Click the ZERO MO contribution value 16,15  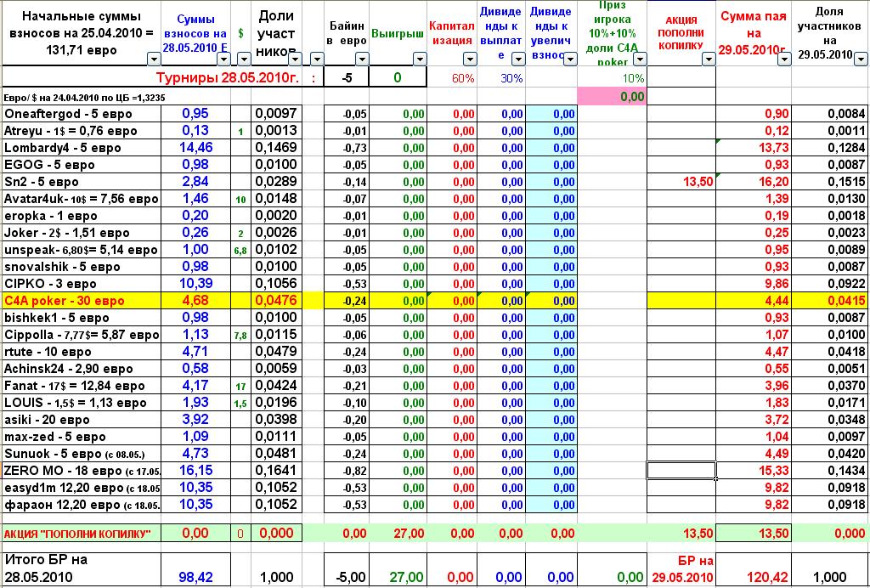click(x=197, y=471)
